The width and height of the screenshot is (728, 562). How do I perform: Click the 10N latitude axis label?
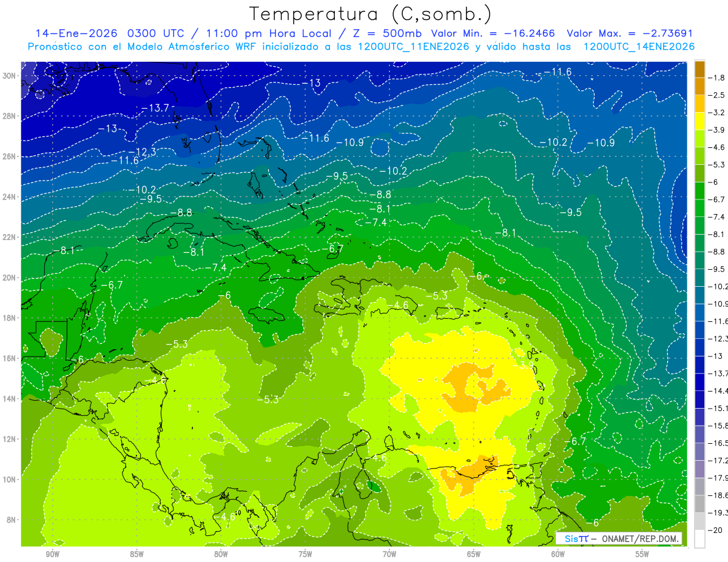tap(10, 479)
